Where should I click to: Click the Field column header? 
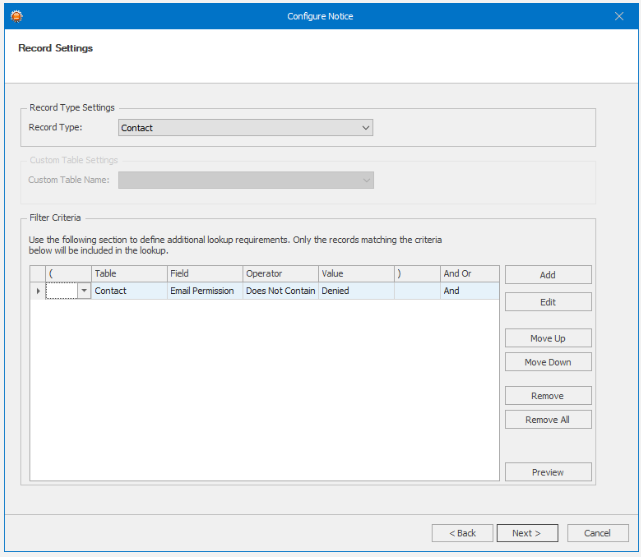click(205, 274)
